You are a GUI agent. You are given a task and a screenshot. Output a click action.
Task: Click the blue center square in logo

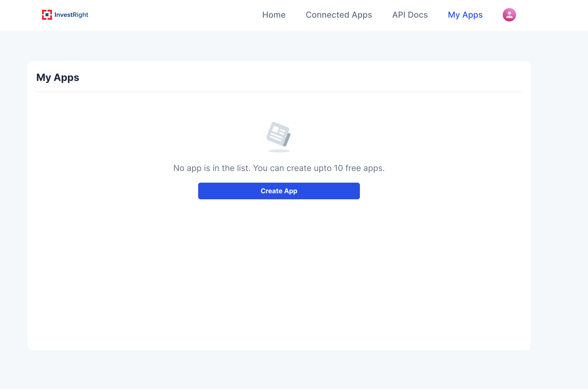click(47, 15)
